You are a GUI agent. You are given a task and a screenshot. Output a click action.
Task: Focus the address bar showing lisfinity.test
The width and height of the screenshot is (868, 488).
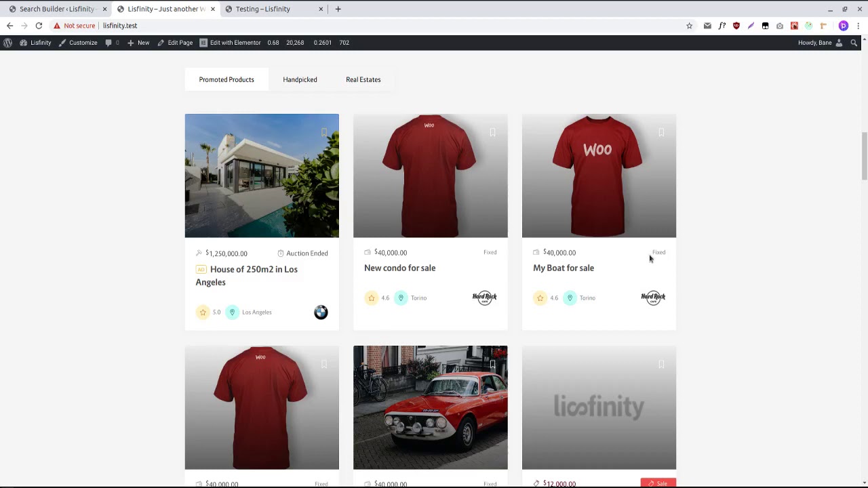(120, 26)
